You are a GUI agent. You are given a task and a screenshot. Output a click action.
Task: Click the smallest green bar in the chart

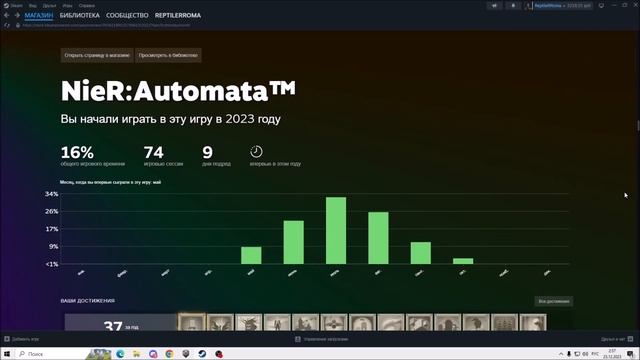463,261
